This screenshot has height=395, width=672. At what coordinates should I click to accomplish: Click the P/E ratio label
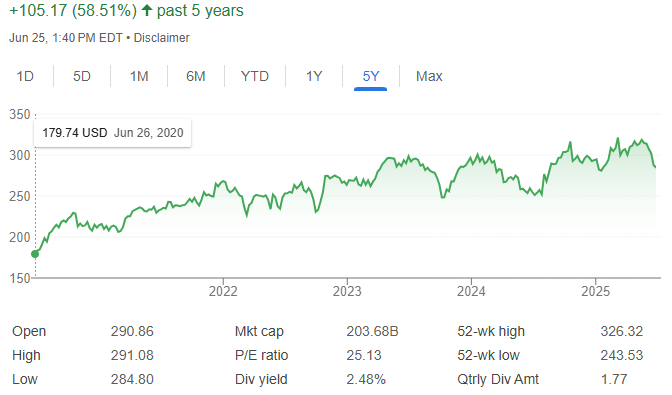[x=261, y=355]
